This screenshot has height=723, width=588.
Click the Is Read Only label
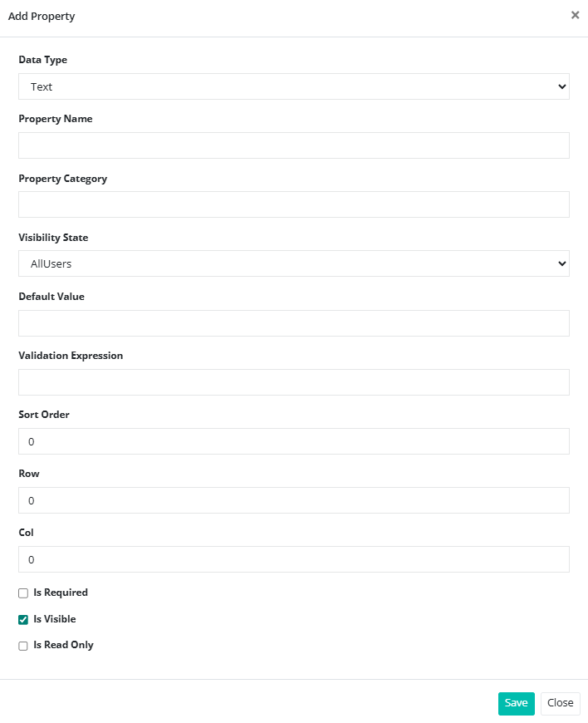point(63,645)
